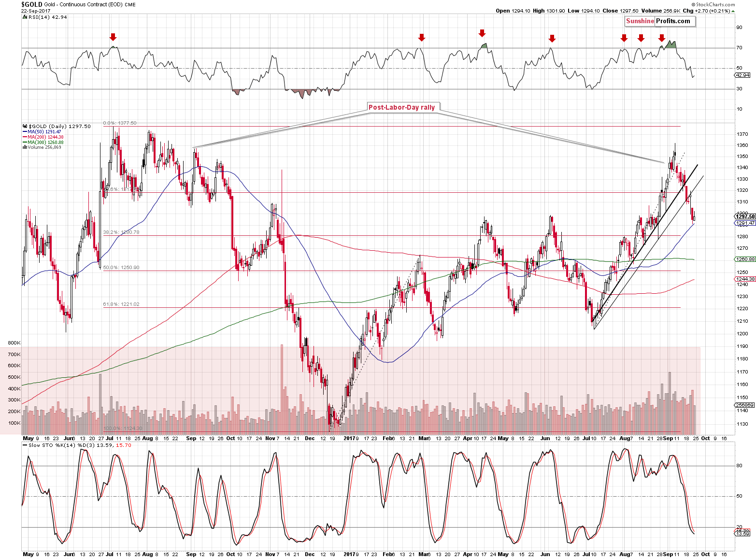
Task: Click the green 1260.88 tag on right axis
Action: (745, 259)
